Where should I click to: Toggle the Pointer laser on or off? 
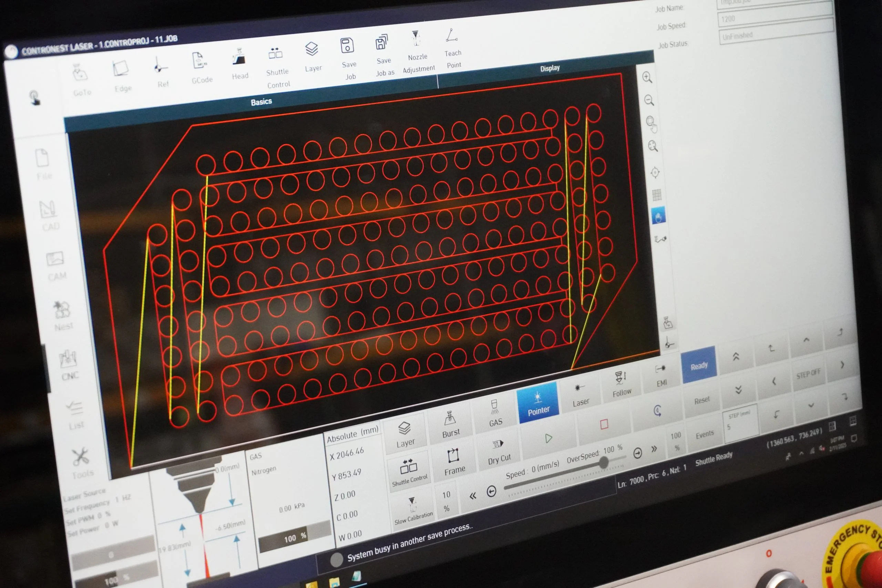(538, 403)
